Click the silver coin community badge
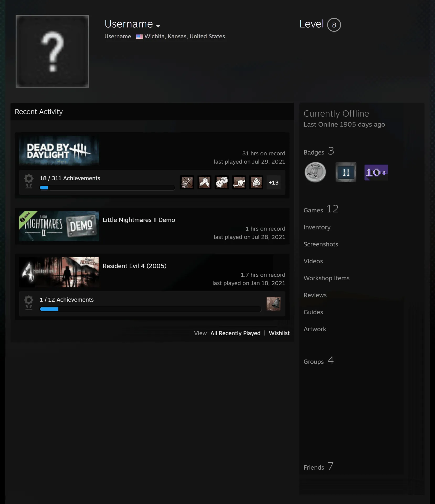The width and height of the screenshot is (435, 504). tap(315, 172)
